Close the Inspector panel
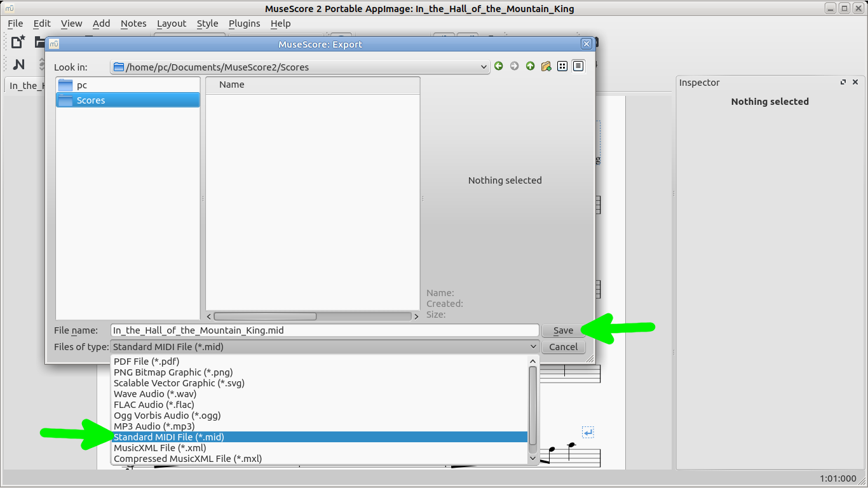This screenshot has height=488, width=868. point(855,83)
